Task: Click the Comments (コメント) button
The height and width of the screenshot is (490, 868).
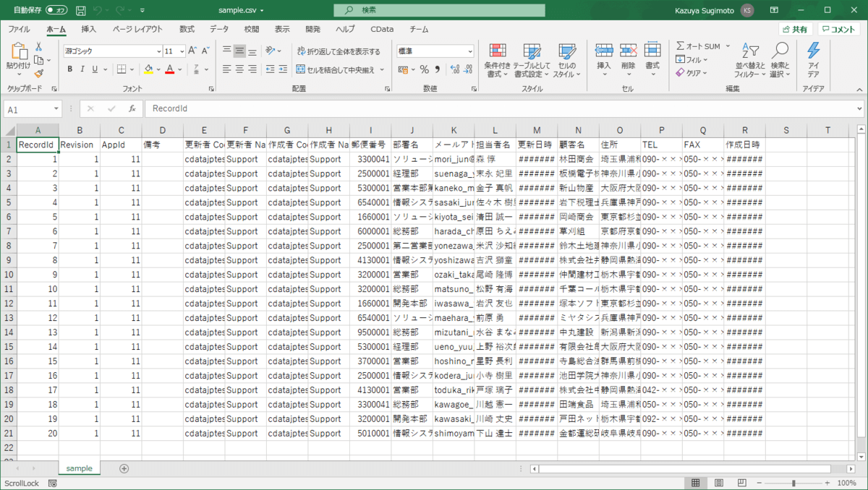Action: 839,29
